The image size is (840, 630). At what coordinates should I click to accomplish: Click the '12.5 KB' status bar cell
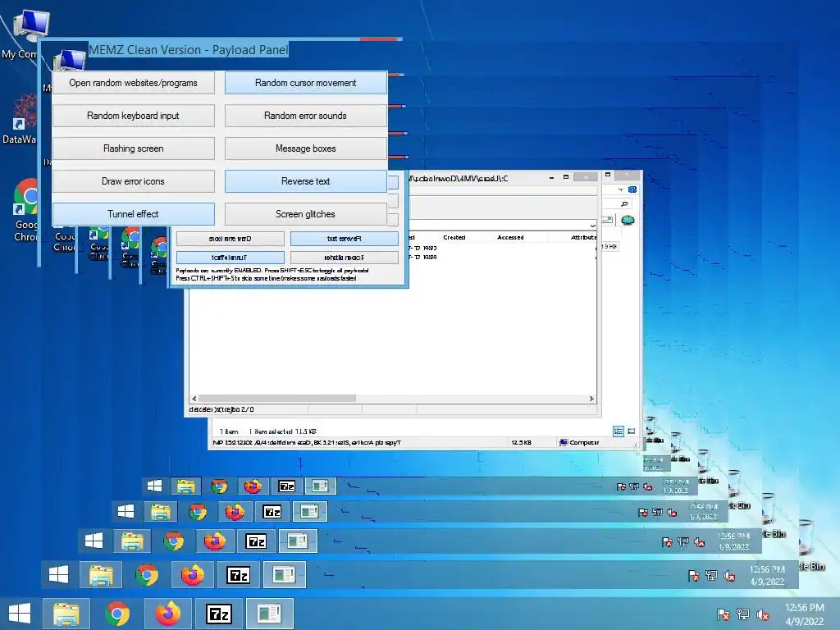click(x=521, y=442)
